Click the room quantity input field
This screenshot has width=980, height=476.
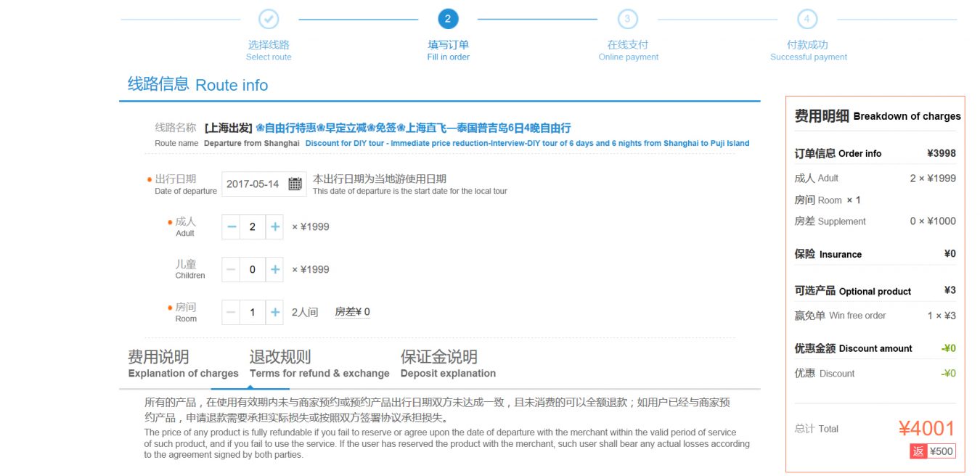(253, 313)
